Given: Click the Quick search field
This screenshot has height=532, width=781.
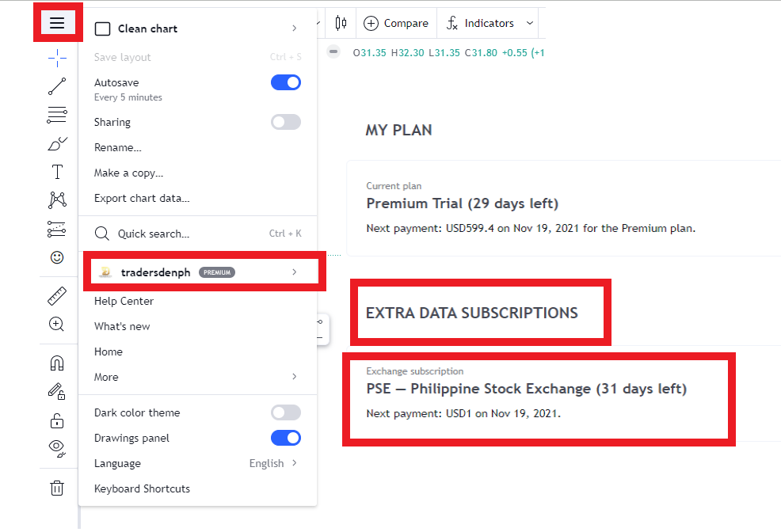Looking at the screenshot, I should [198, 234].
